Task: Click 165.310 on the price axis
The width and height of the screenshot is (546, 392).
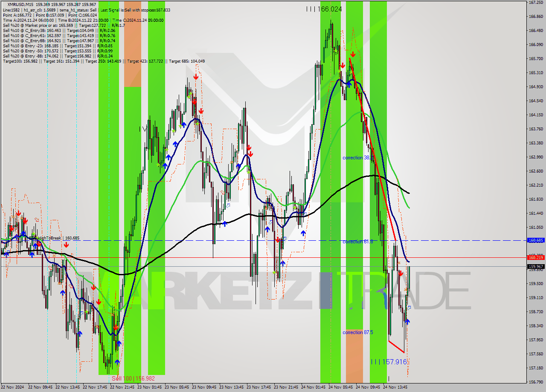Action: [536, 73]
